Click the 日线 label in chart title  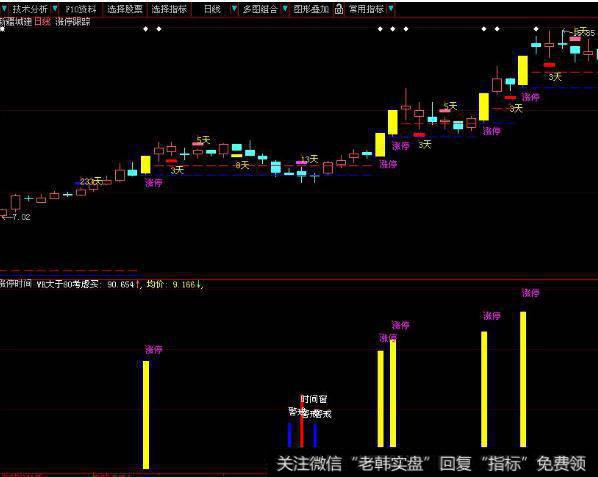click(43, 22)
